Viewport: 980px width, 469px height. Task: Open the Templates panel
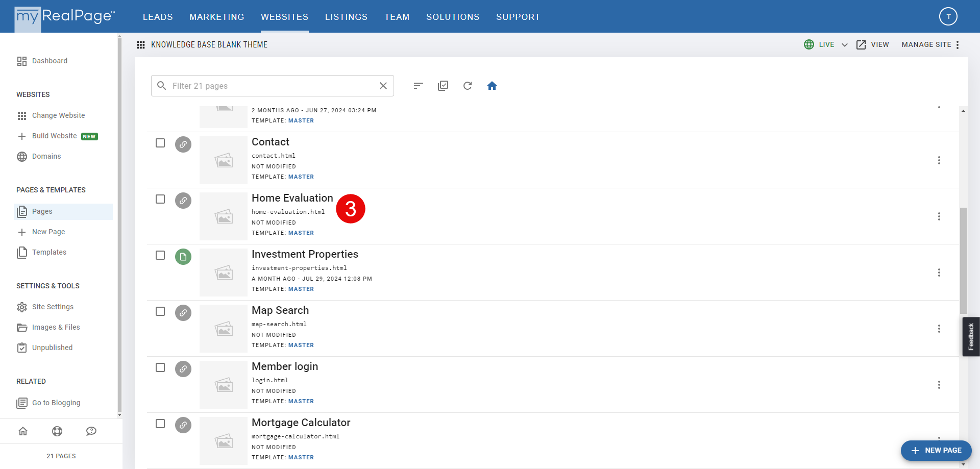[48, 252]
